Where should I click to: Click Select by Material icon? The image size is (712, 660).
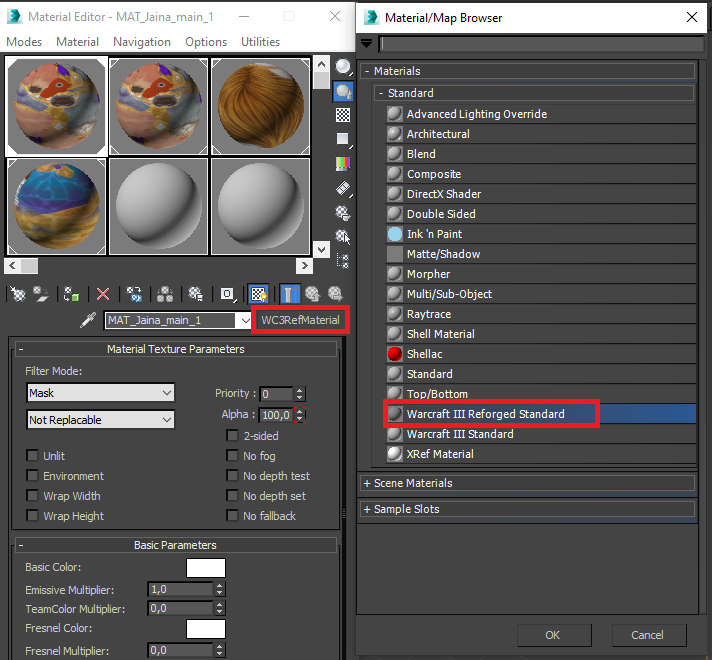coord(343,237)
